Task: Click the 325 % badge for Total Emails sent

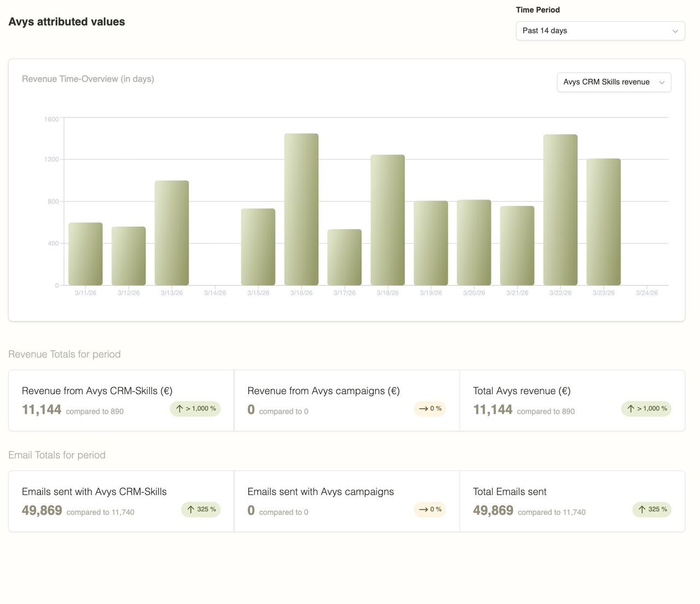Action: [652, 509]
